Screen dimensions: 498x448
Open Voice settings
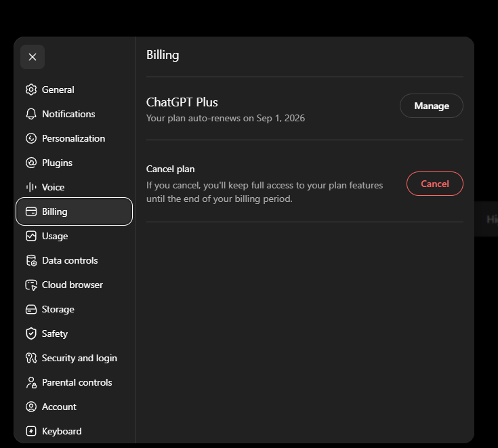pyautogui.click(x=74, y=187)
